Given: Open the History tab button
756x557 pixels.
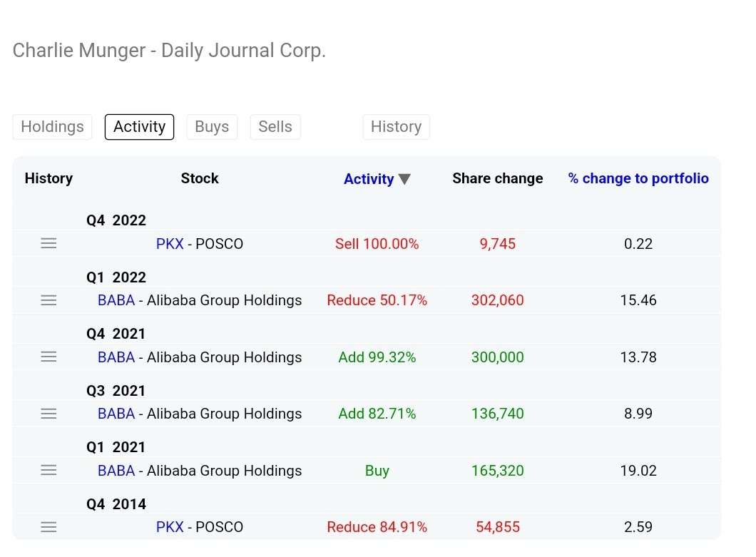Looking at the screenshot, I should pos(397,127).
